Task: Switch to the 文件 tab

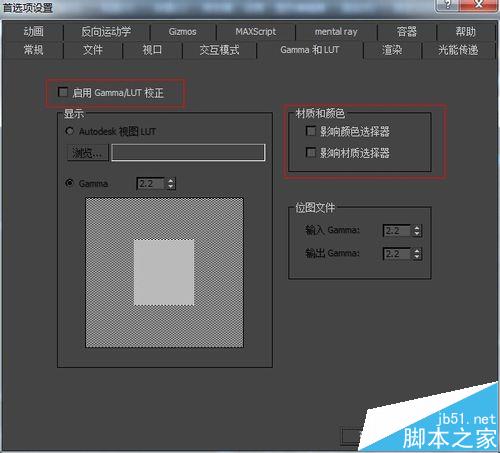Action: [93, 50]
